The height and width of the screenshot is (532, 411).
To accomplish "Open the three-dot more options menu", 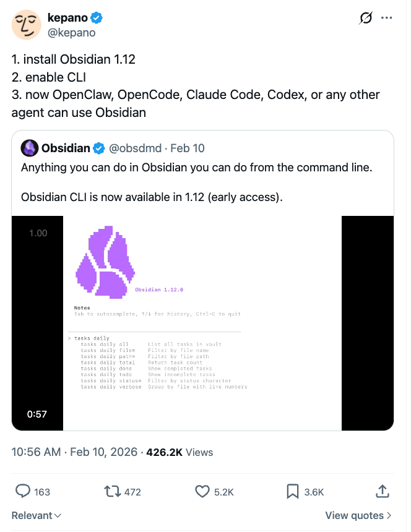I will (x=387, y=17).
